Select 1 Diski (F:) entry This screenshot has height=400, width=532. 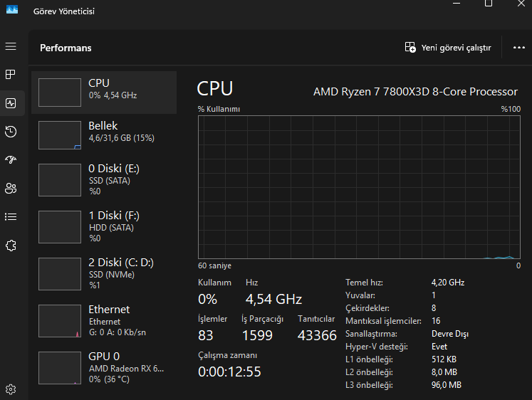104,227
